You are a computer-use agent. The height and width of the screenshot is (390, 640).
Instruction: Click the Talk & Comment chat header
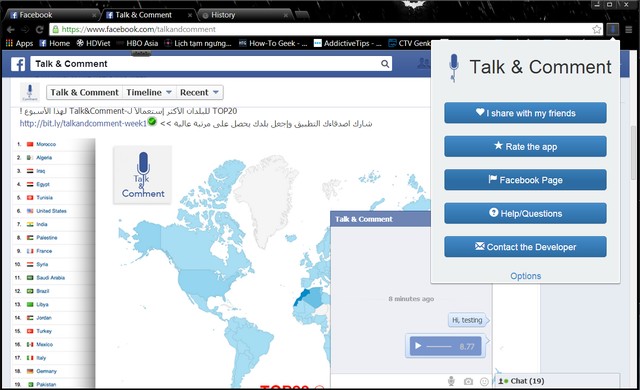pyautogui.click(x=380, y=219)
